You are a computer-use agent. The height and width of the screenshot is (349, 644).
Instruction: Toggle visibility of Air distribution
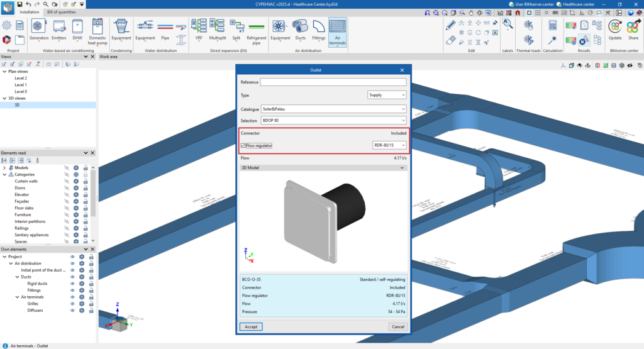click(72, 263)
